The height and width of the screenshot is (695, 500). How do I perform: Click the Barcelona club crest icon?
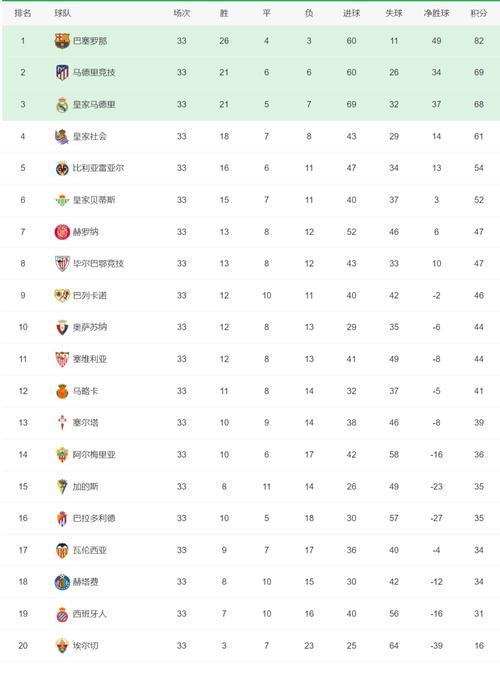pyautogui.click(x=62, y=41)
